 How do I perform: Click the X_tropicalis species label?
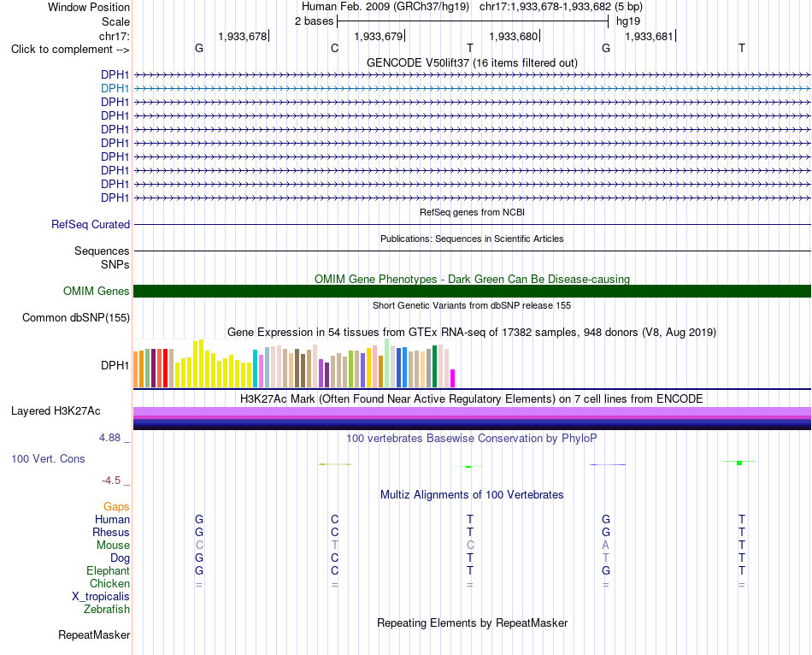pos(101,597)
